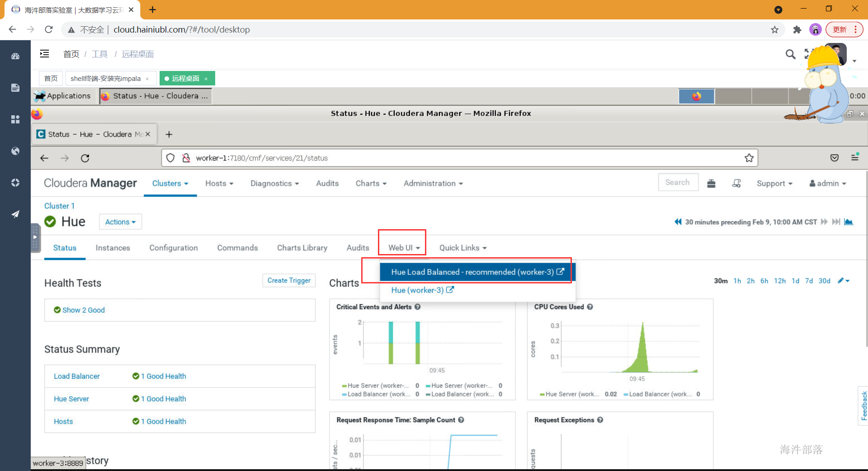Reload the Cloudera Manager page in Firefox

click(85, 158)
